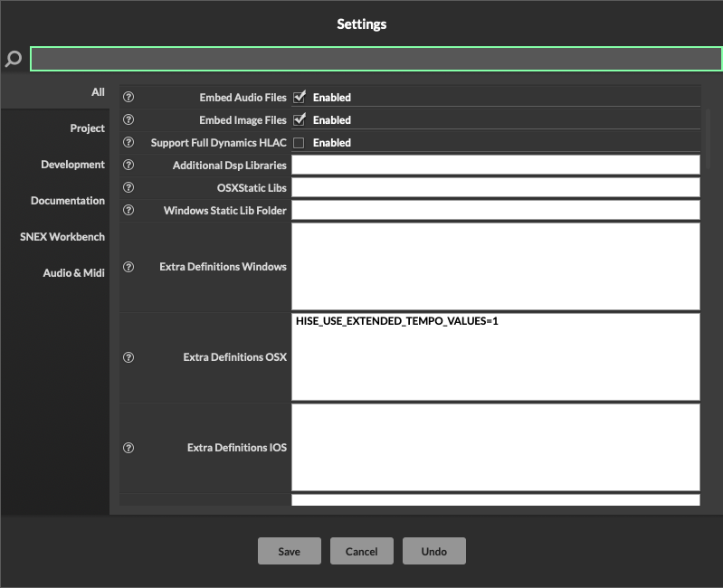The width and height of the screenshot is (723, 588).
Task: Open help for Extra Definitions IOS
Action: (128, 448)
